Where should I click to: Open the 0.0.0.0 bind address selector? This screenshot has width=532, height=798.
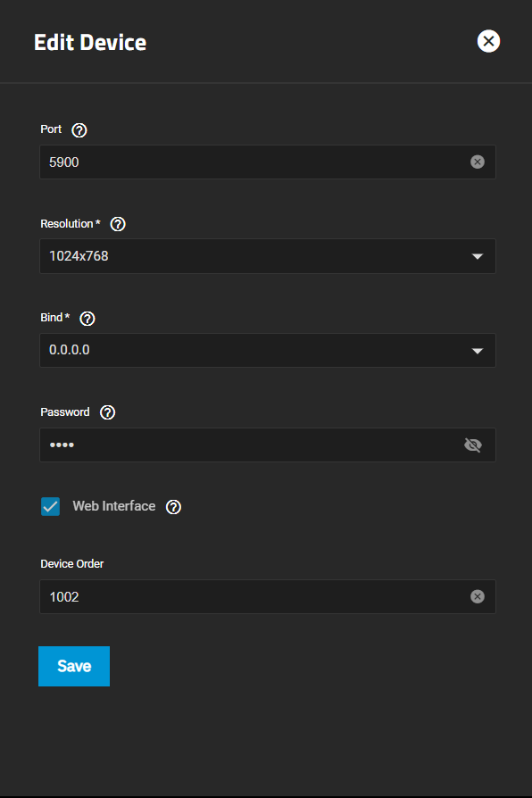268,350
